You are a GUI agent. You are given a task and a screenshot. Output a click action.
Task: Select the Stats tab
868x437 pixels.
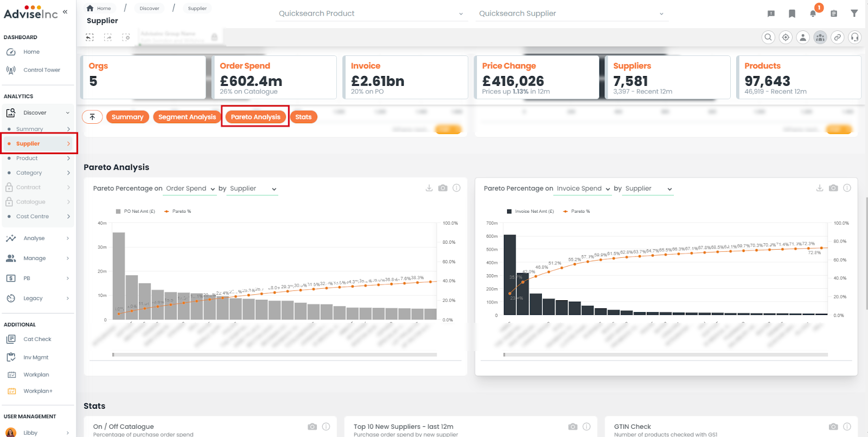point(303,117)
